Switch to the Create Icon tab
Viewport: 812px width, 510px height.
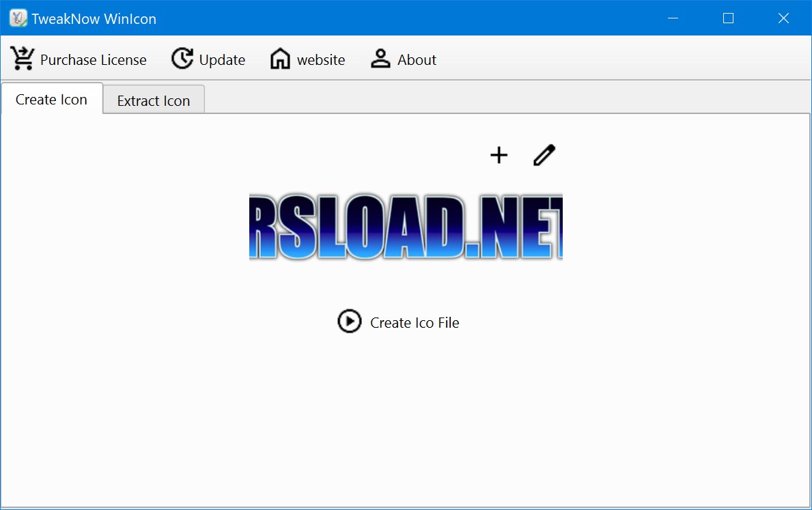click(51, 100)
